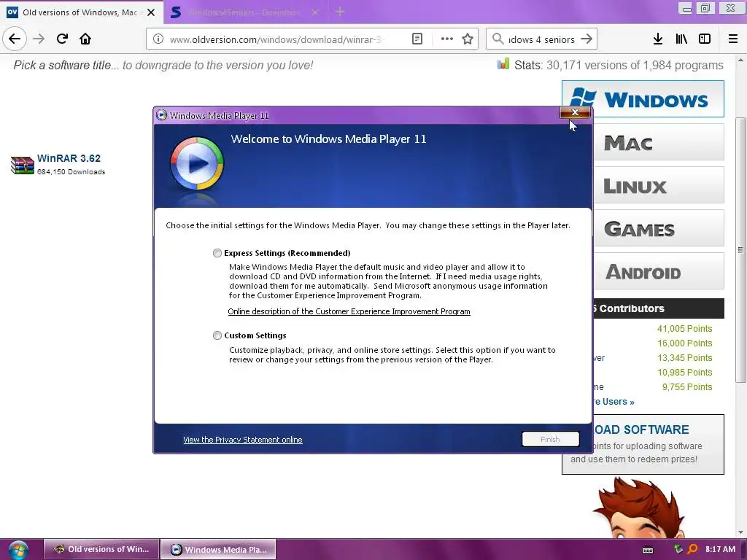
Task: Go back using the browser back arrow
Action: [x=15, y=39]
